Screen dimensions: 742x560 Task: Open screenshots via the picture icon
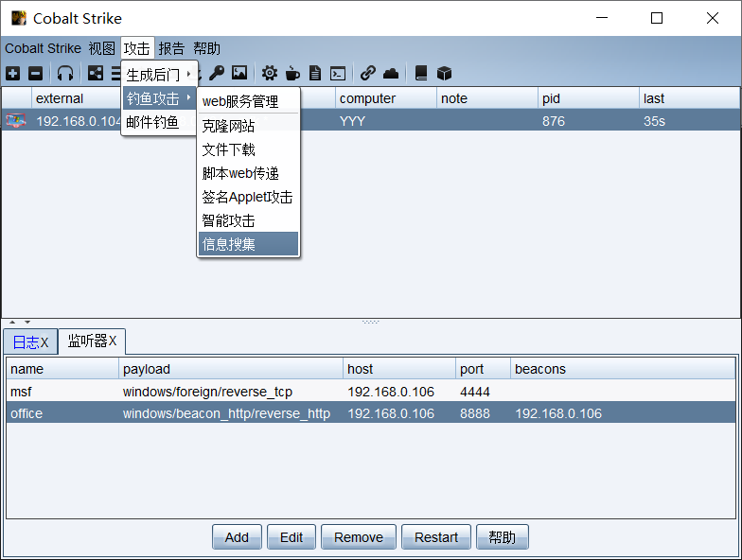(238, 73)
